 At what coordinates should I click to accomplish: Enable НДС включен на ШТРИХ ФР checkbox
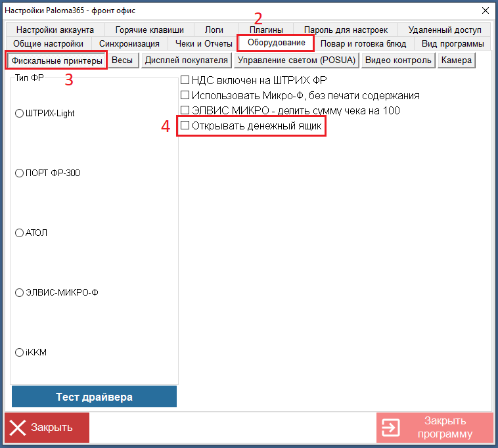[x=185, y=80]
